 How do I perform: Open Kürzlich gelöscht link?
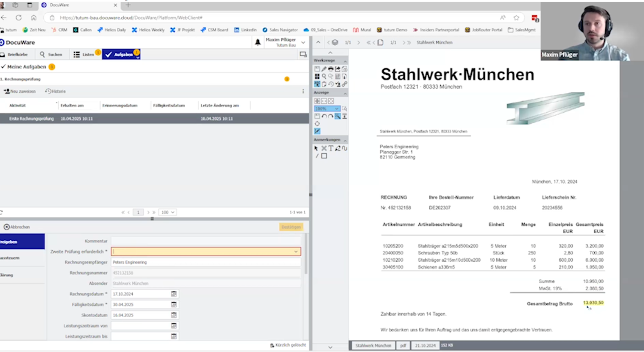click(x=288, y=345)
